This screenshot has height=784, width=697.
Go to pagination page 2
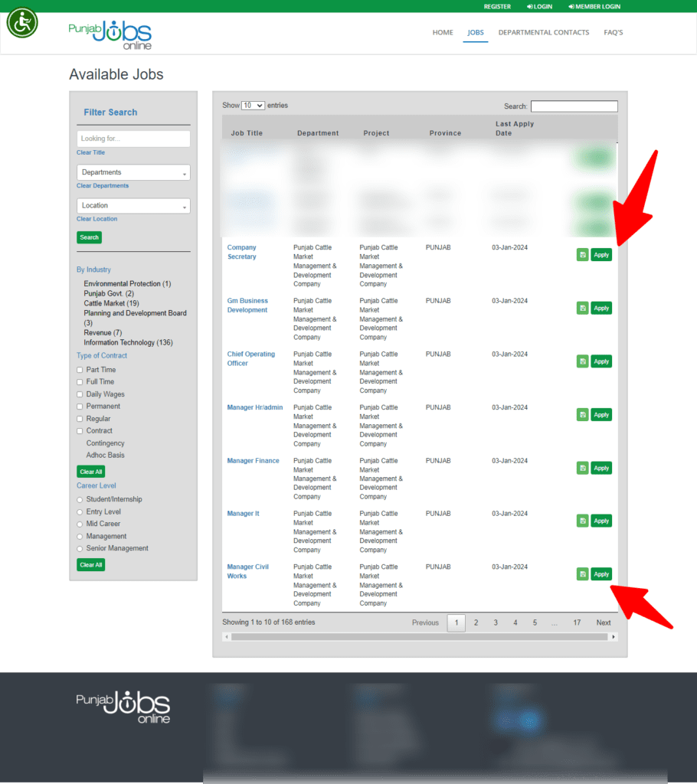pos(476,623)
